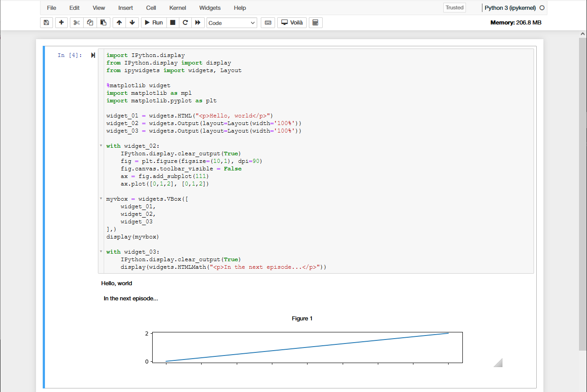Click the 'Hello, world' output text
The width and height of the screenshot is (587, 392).
click(117, 283)
